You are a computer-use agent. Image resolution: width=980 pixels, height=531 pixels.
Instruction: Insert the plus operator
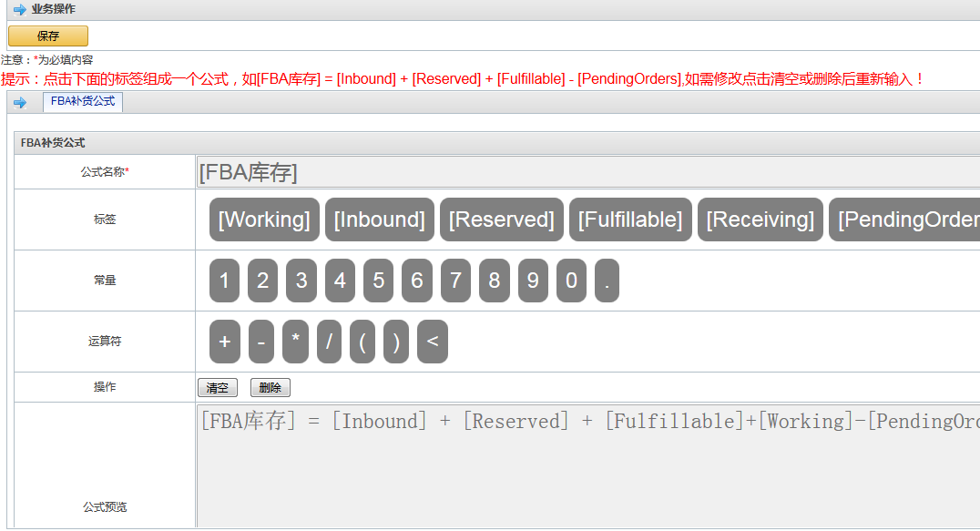pos(225,342)
